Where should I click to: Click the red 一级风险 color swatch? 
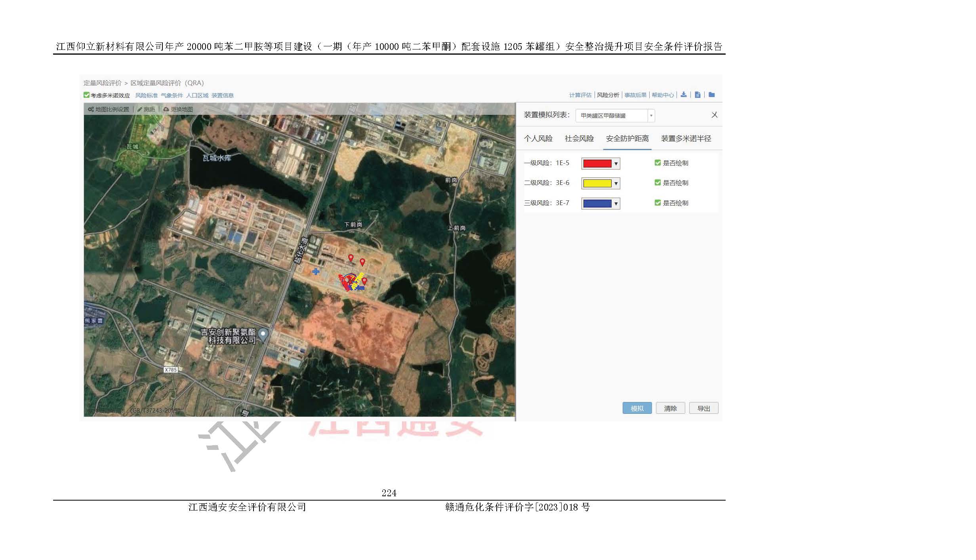(x=597, y=163)
